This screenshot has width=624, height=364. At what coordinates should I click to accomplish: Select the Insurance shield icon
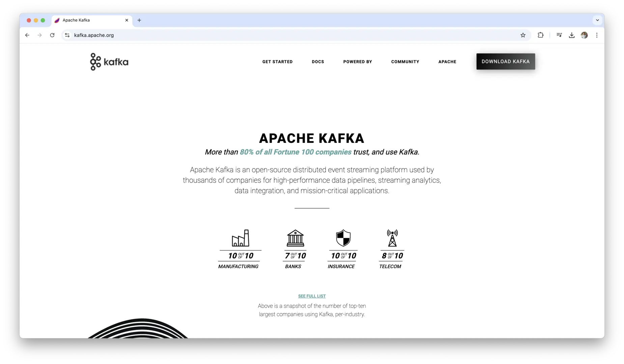(x=343, y=239)
